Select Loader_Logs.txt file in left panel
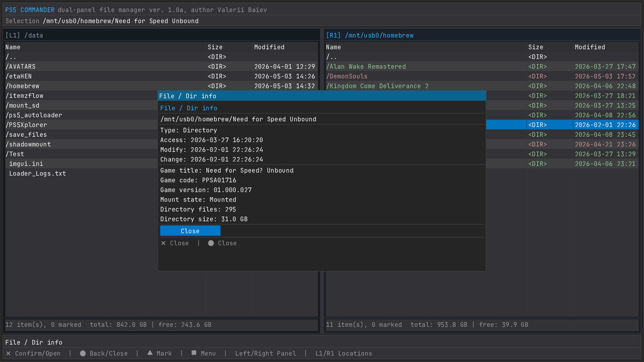 pyautogui.click(x=80, y=173)
